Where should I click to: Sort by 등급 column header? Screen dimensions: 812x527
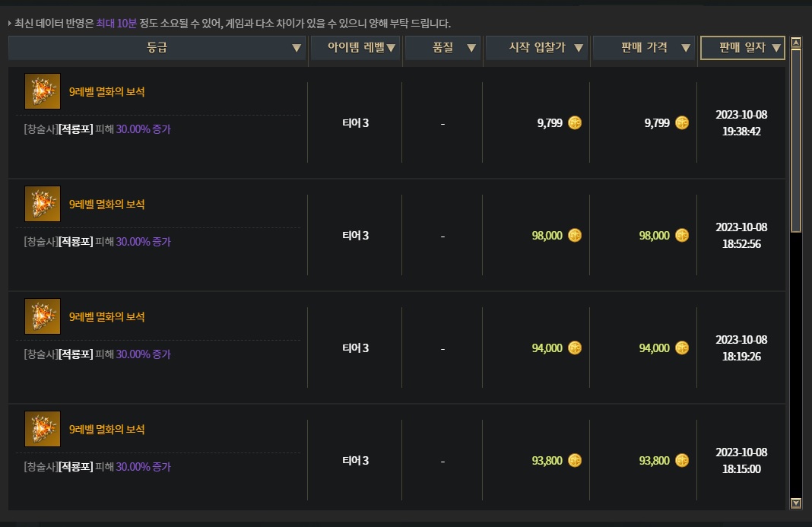pos(157,48)
